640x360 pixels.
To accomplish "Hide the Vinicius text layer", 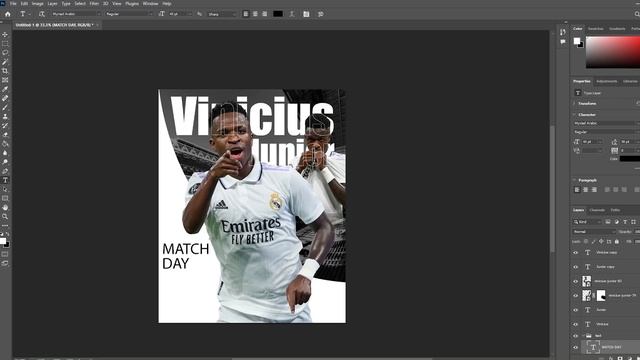I will 576,324.
